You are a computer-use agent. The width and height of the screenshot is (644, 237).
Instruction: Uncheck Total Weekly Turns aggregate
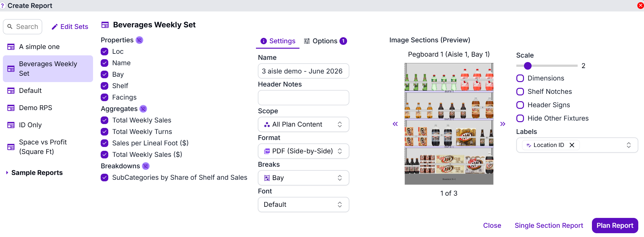[104, 132]
